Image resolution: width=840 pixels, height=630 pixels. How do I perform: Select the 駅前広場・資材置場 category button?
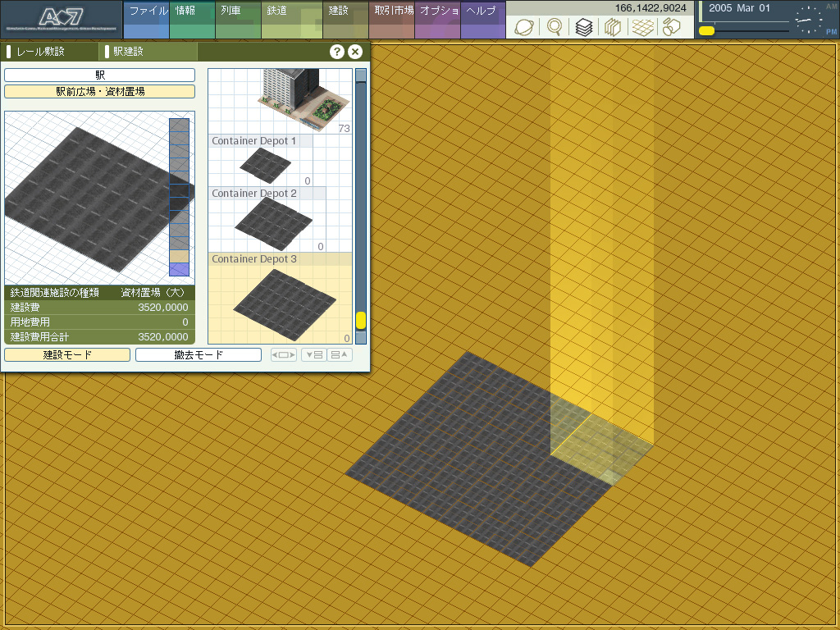[x=99, y=92]
